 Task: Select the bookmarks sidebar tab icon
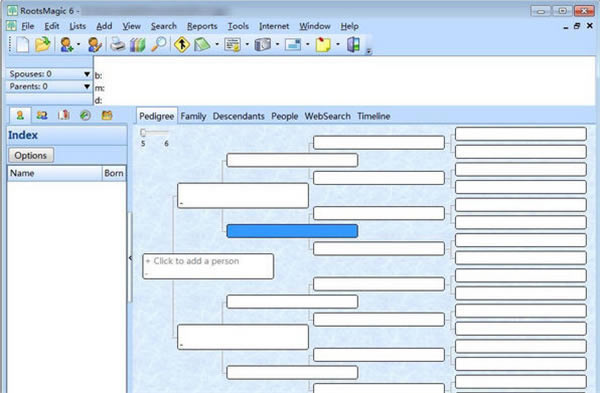(64, 115)
